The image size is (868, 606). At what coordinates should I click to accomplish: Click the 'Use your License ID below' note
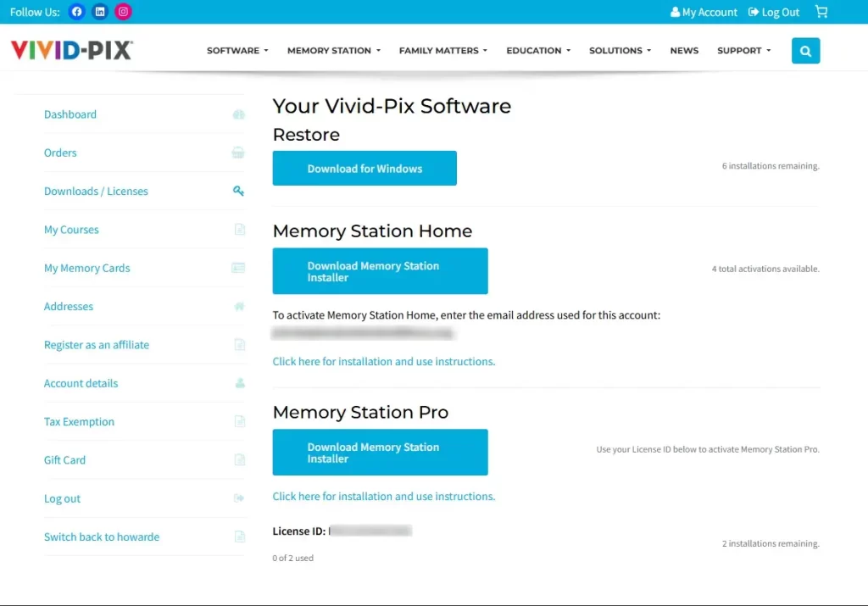708,449
